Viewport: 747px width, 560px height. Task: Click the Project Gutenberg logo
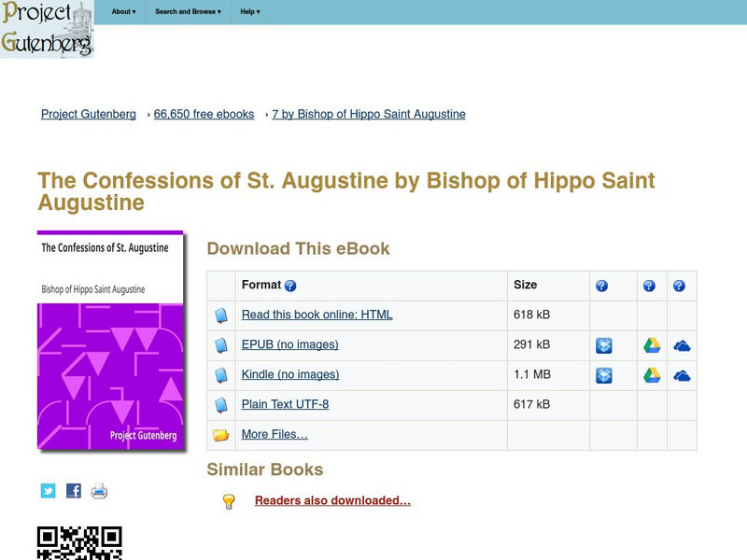tap(49, 30)
